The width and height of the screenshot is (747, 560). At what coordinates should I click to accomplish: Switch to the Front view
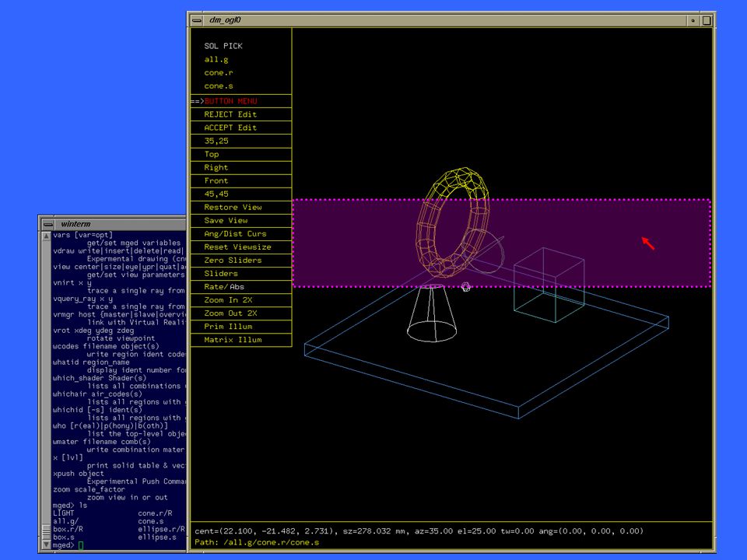(x=241, y=181)
